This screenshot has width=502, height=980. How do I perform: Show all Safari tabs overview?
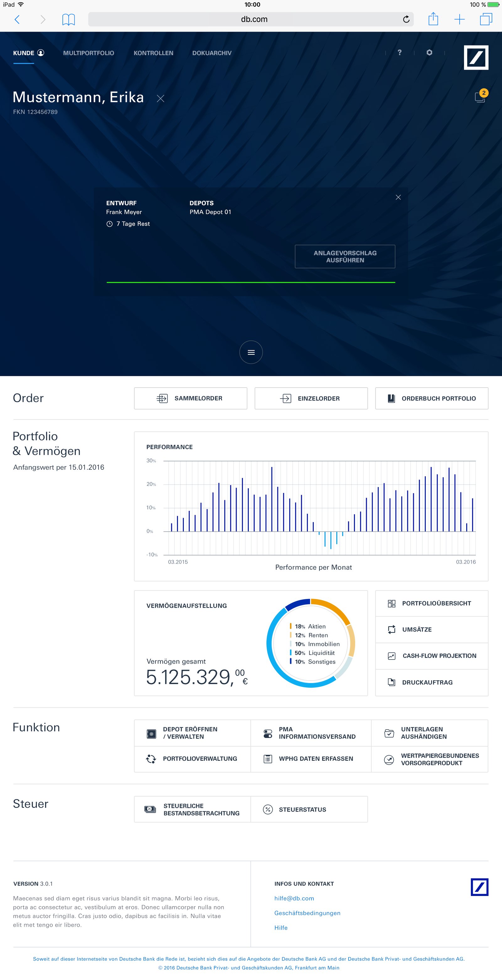coord(486,19)
